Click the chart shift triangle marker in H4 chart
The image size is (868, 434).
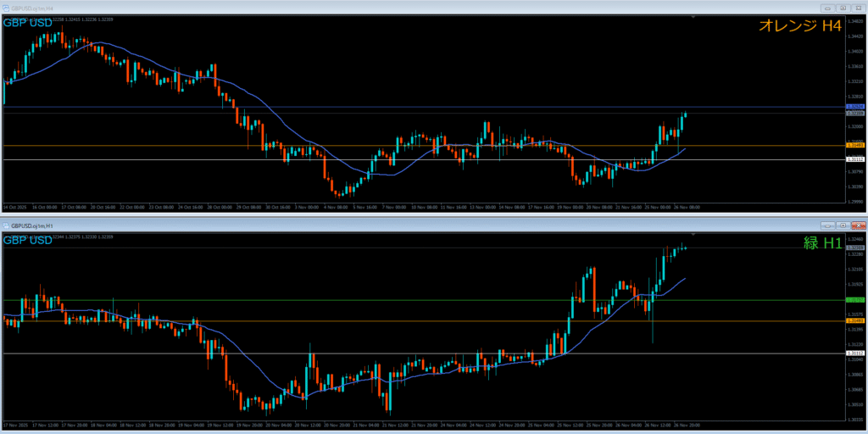tap(693, 17)
